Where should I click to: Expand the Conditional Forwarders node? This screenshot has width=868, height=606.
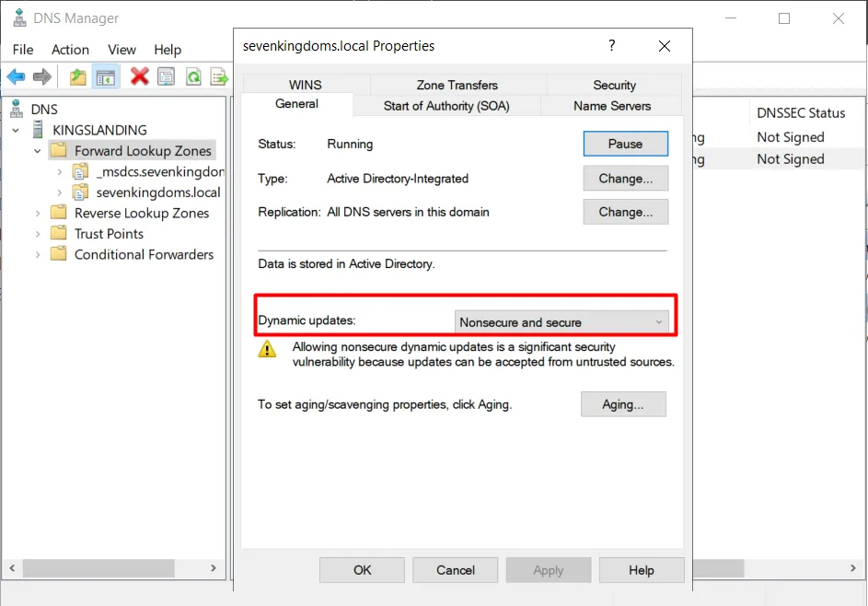(38, 255)
